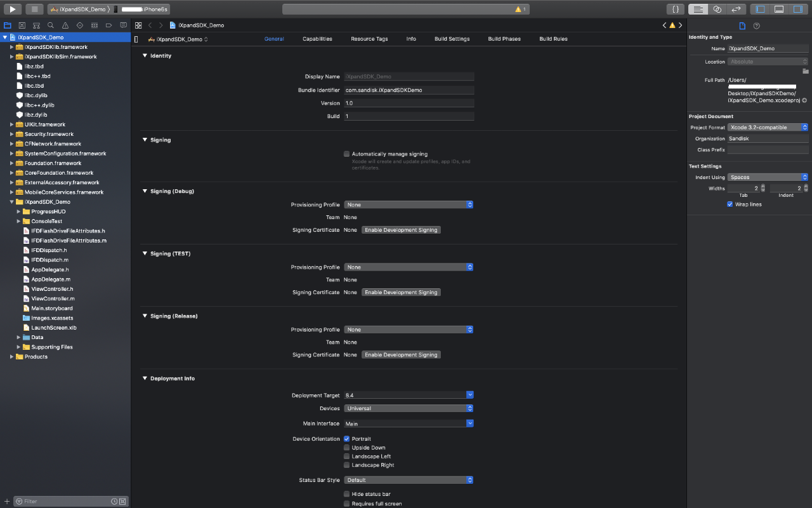The image size is (812, 508).
Task: Switch to the Assistant editor
Action: (x=717, y=9)
